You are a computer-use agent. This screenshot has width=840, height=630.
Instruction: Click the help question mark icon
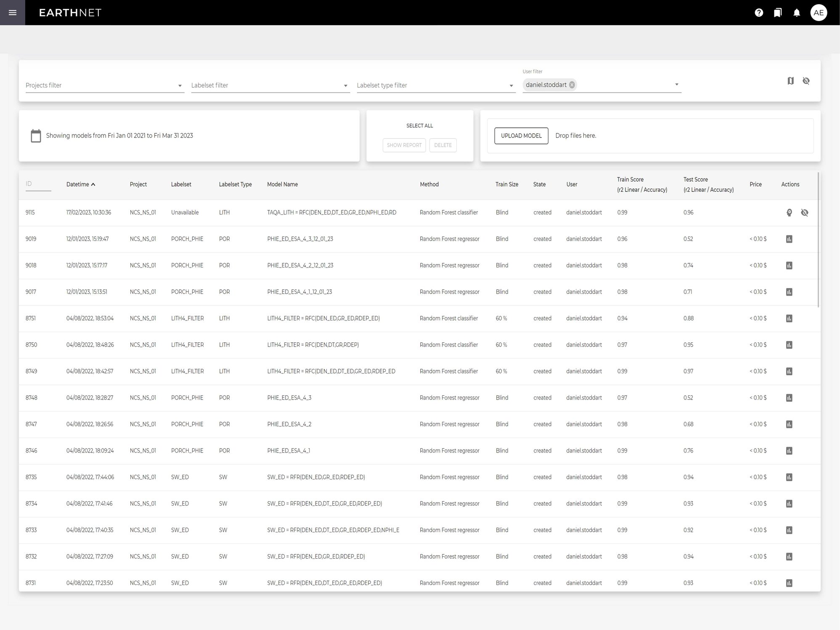[759, 13]
